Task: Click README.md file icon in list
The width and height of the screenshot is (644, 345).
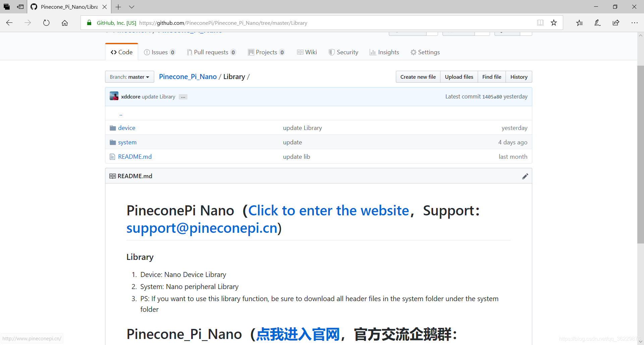Action: (x=112, y=157)
